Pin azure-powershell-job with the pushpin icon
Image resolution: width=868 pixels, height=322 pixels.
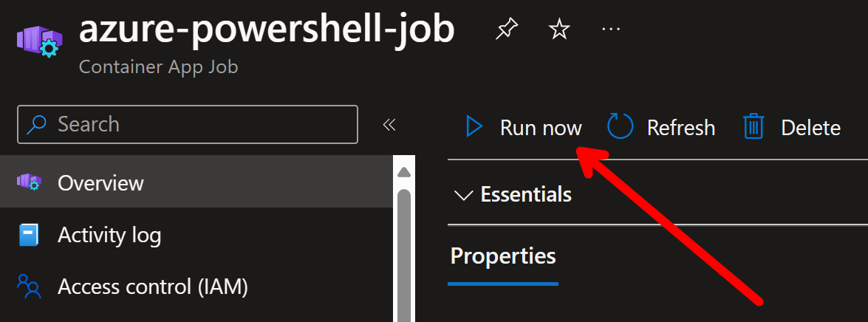pyautogui.click(x=507, y=30)
